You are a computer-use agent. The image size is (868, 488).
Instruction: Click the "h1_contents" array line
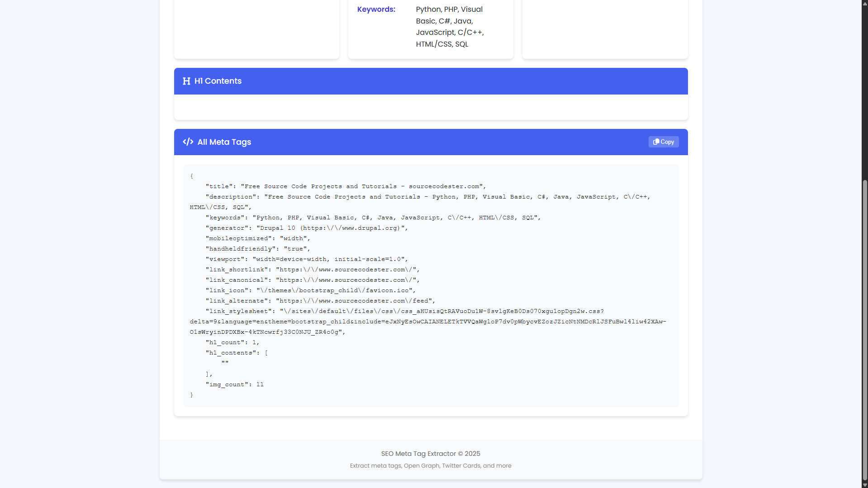coord(237,353)
